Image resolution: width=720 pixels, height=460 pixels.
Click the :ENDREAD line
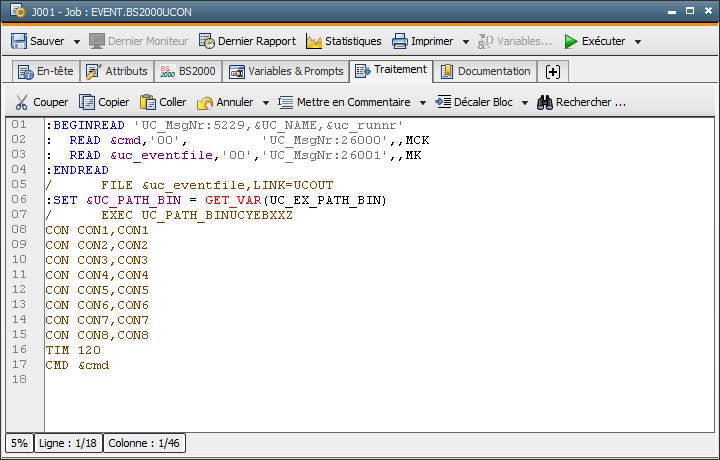coord(77,170)
